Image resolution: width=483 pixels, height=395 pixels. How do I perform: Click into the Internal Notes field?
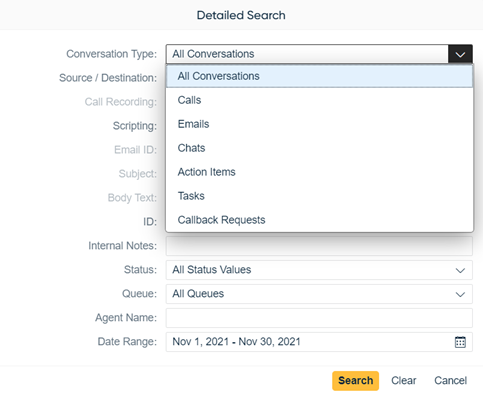click(319, 246)
